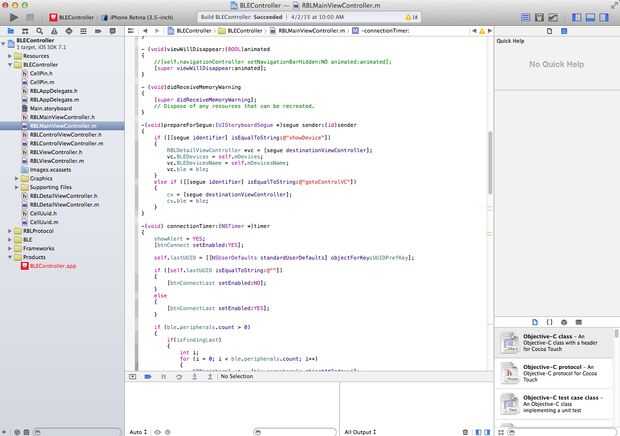Screen dimensions: 620x436
Task: Expand the RBLProtocol folder
Action: 10,231
